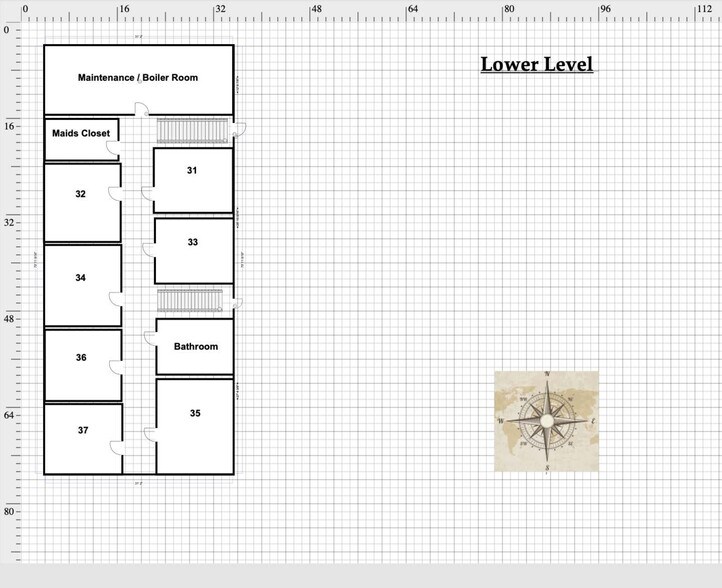Click the exterior door beside upper staircase
This screenshot has height=588, width=722.
coord(240,130)
